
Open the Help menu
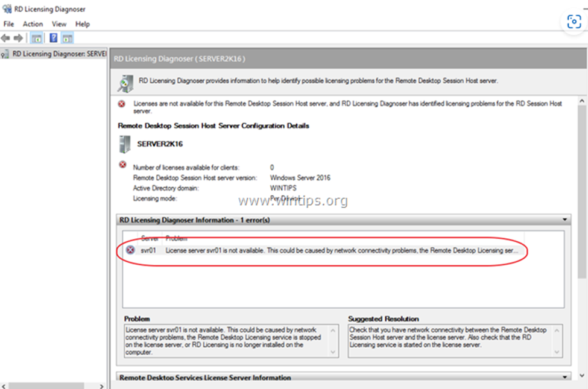pos(83,24)
